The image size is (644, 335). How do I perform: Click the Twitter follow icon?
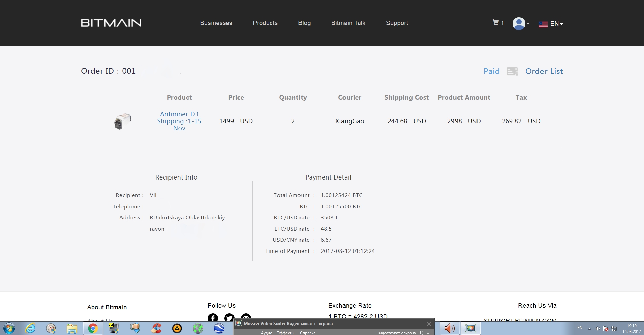(229, 318)
